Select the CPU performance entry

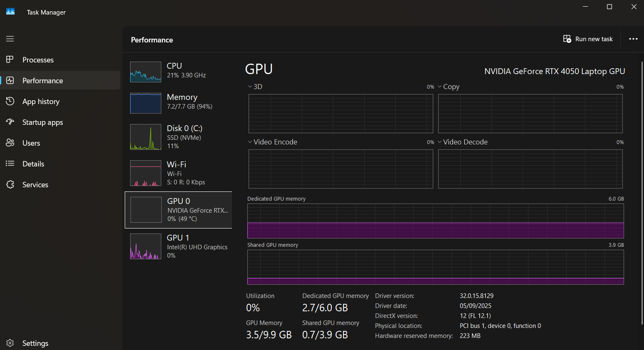pyautogui.click(x=179, y=71)
